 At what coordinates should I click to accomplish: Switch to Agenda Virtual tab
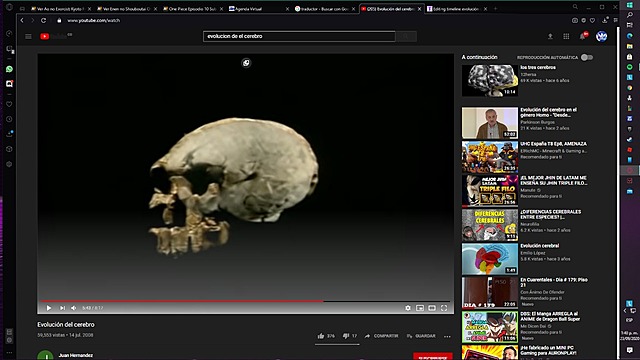(258, 9)
